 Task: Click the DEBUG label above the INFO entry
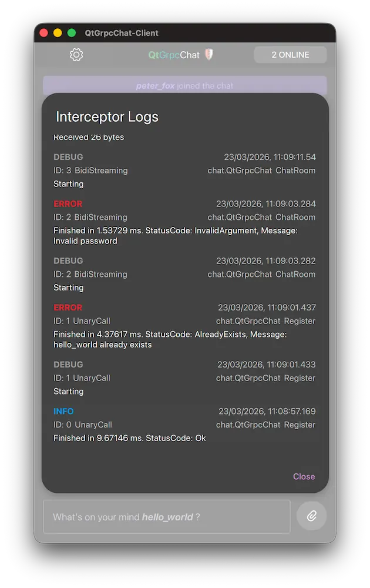click(68, 365)
